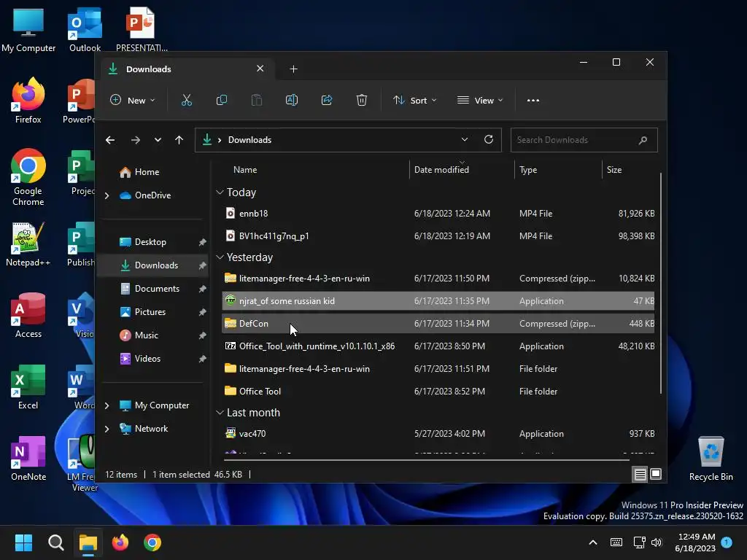Click the vertical scrollbar of file list
The image size is (747, 560).
661,284
